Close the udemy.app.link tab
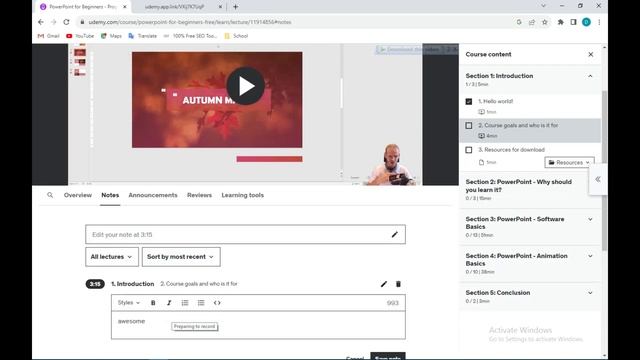The image size is (640, 360). (220, 7)
